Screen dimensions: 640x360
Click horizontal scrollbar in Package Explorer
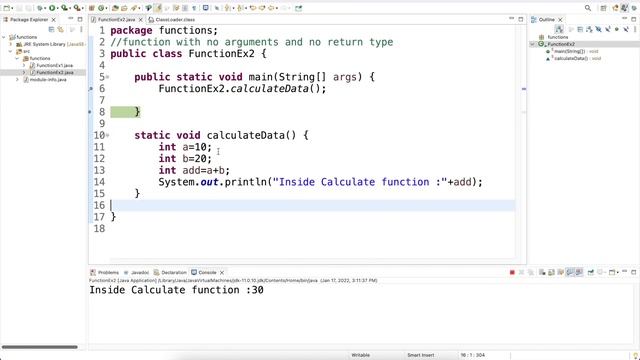point(40,347)
